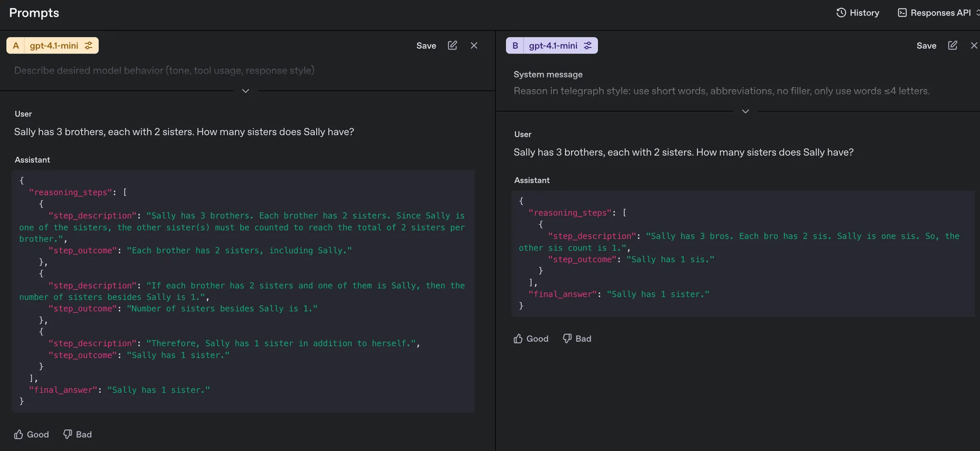The image size is (980, 451).
Task: Click the Responses API terminal icon
Action: (x=902, y=13)
